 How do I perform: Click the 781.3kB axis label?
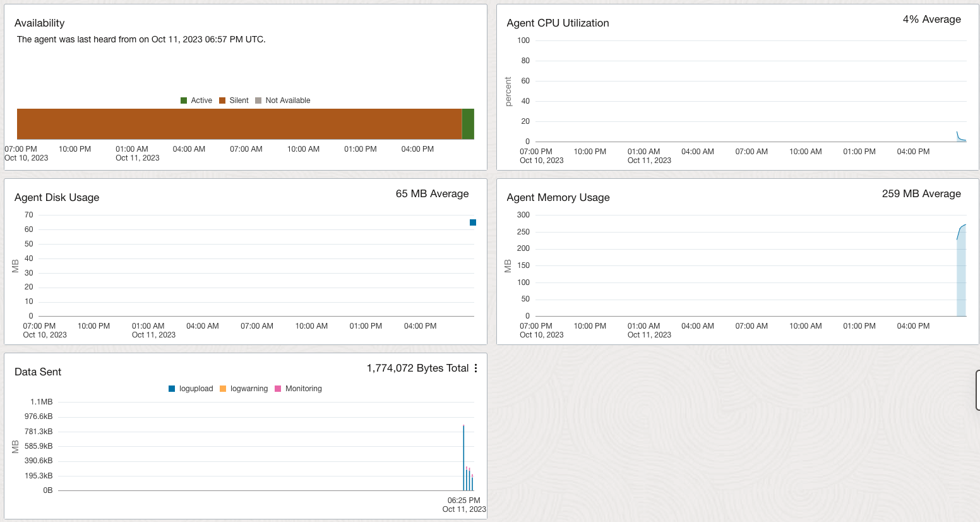pos(39,432)
